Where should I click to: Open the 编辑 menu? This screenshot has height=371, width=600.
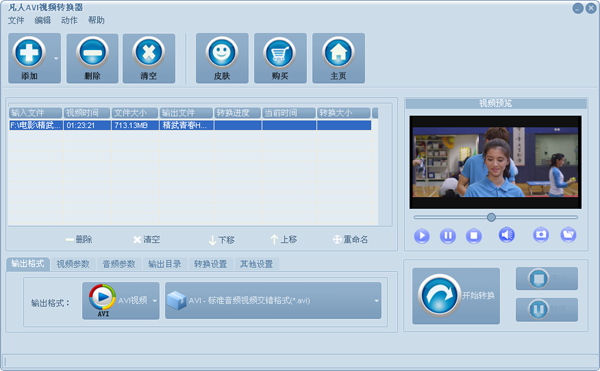(x=42, y=20)
